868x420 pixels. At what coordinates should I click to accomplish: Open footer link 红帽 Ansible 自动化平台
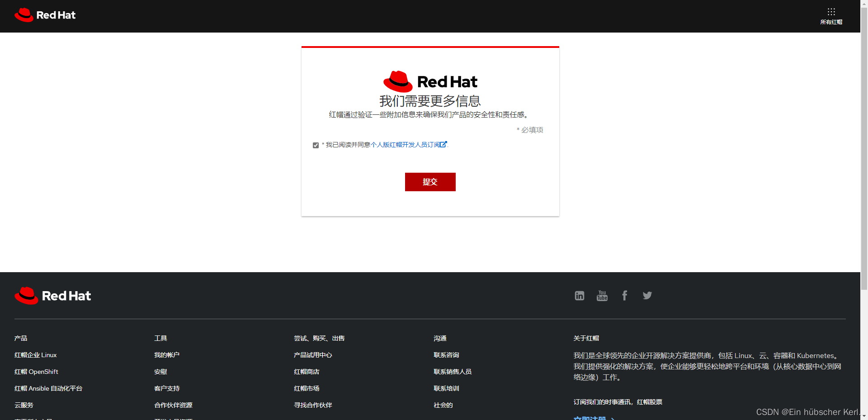point(48,388)
